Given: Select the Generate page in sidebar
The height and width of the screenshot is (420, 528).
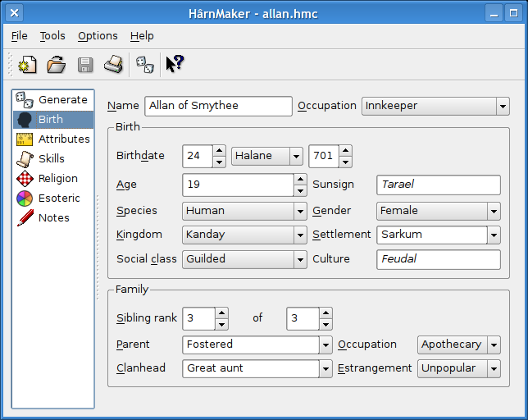Looking at the screenshot, I should click(53, 100).
